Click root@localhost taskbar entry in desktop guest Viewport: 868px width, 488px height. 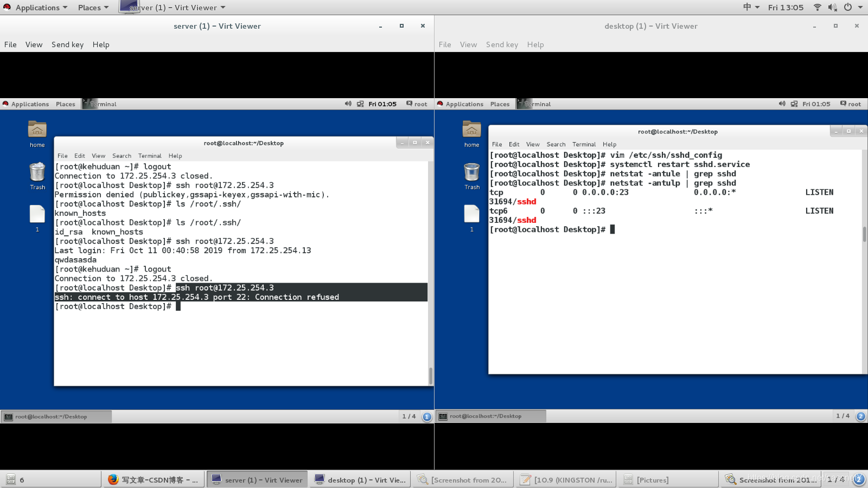tap(491, 416)
